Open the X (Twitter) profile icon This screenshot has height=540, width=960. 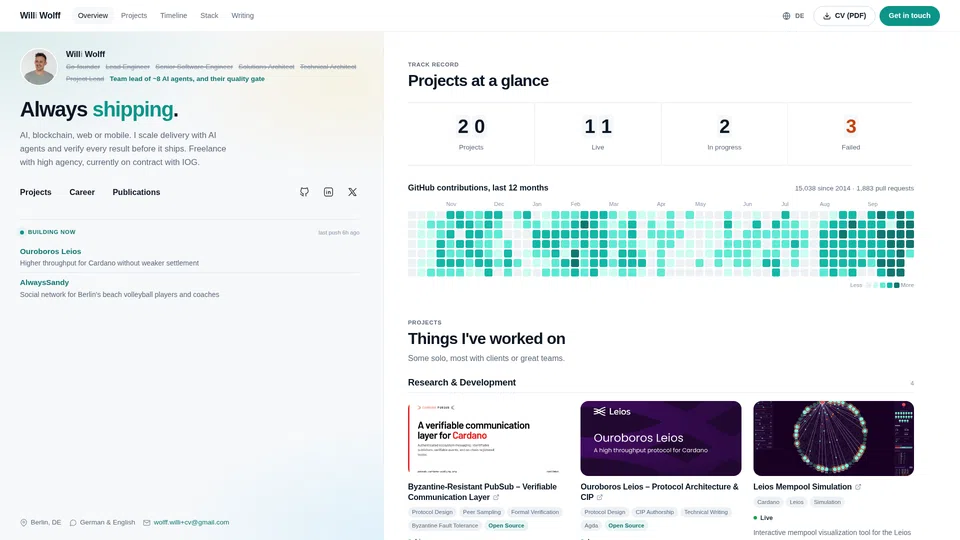352,192
